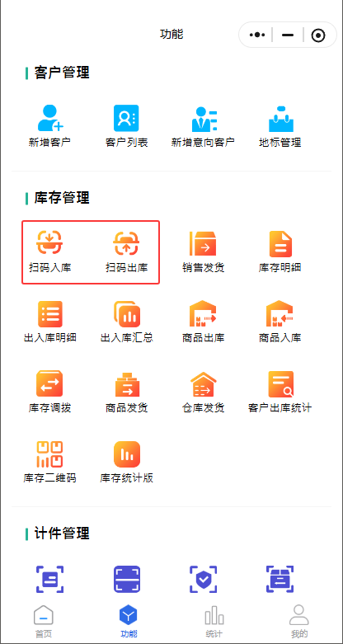Switch to the 首页 home tab
Screen dimensions: 343x644
(x=43, y=622)
